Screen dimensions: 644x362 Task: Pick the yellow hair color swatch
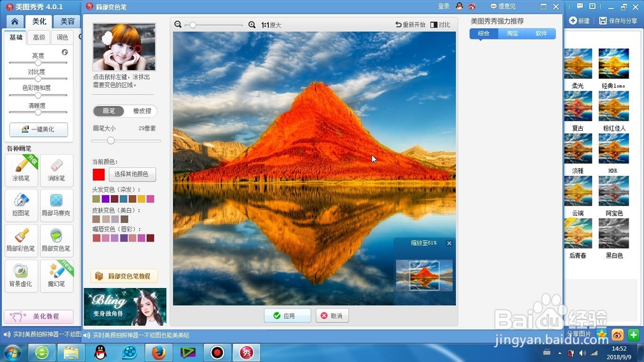coord(141,199)
